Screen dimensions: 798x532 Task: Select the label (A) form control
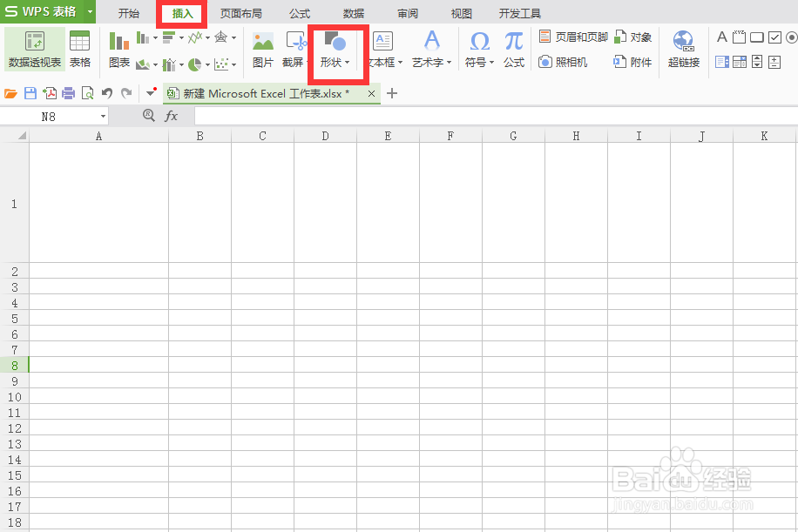coord(721,37)
